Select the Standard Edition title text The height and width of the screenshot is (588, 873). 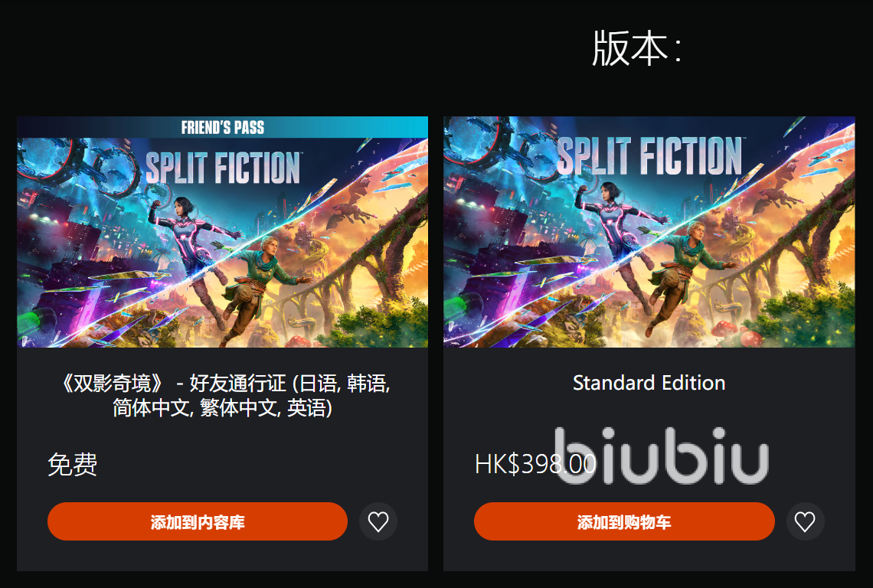pos(649,383)
